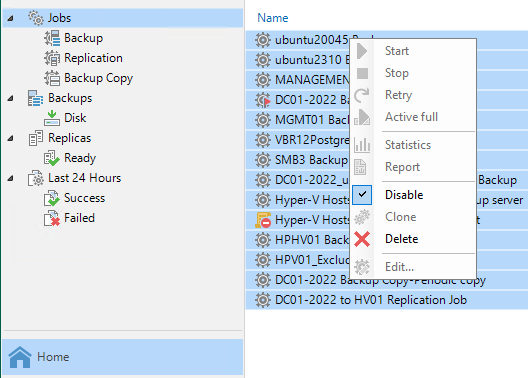
Task: Open the Home view button
Action: [x=123, y=357]
